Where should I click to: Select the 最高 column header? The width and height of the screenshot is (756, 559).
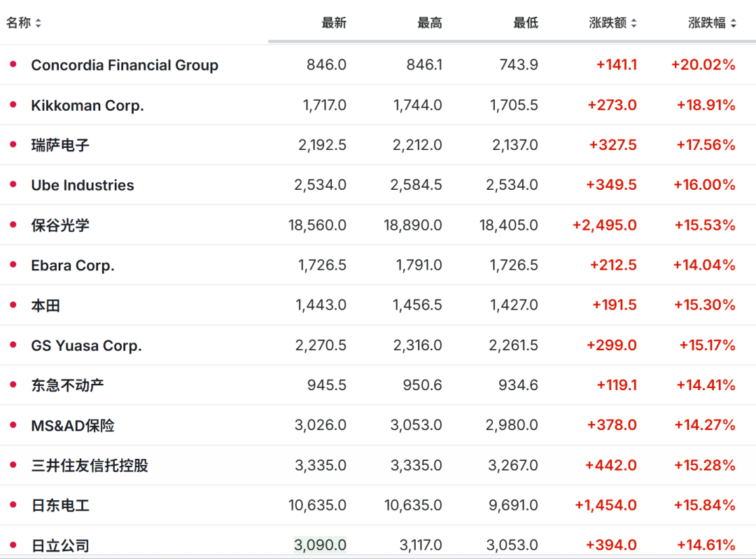coord(430,23)
